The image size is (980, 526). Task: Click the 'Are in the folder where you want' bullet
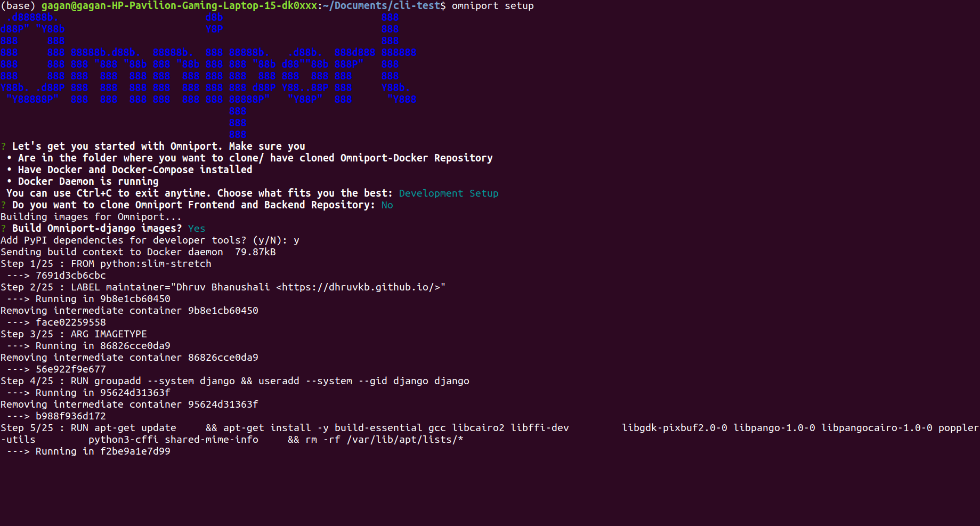point(255,158)
